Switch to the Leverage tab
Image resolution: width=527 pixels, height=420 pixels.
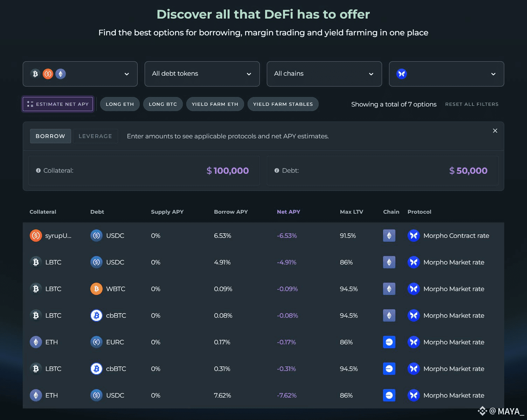tap(95, 136)
